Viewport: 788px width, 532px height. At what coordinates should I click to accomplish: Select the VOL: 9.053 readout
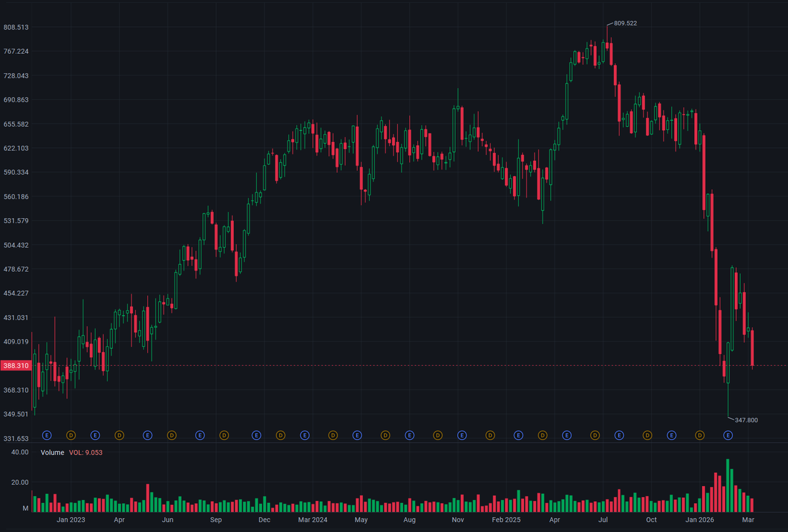pos(86,453)
